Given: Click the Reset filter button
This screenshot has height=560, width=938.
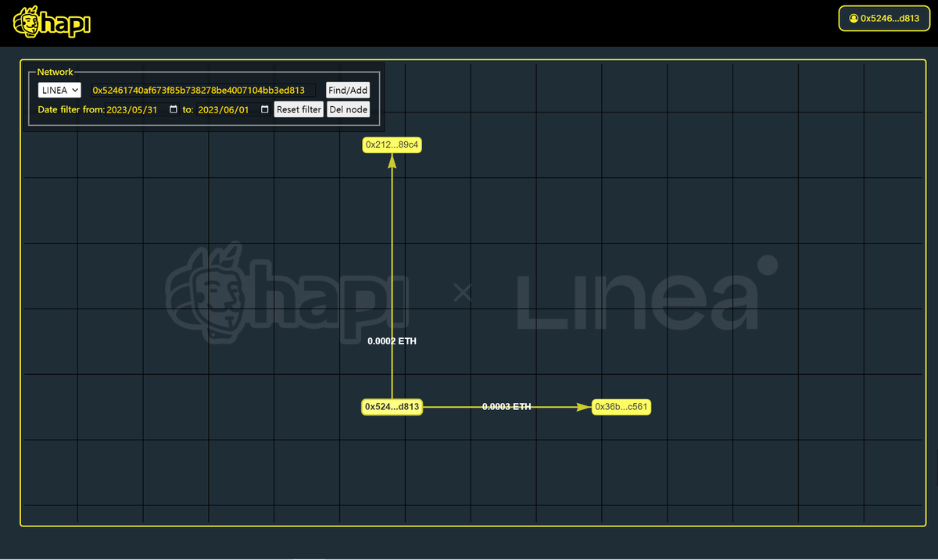Looking at the screenshot, I should pyautogui.click(x=299, y=110).
